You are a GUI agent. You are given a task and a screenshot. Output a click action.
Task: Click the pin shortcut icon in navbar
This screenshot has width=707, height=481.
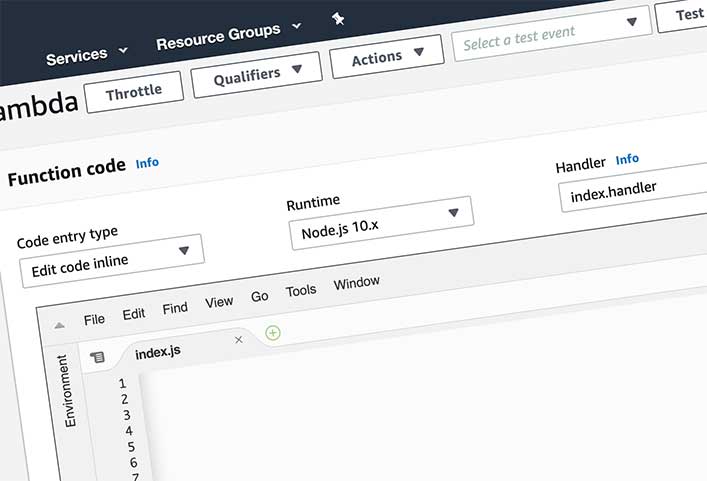(x=338, y=19)
